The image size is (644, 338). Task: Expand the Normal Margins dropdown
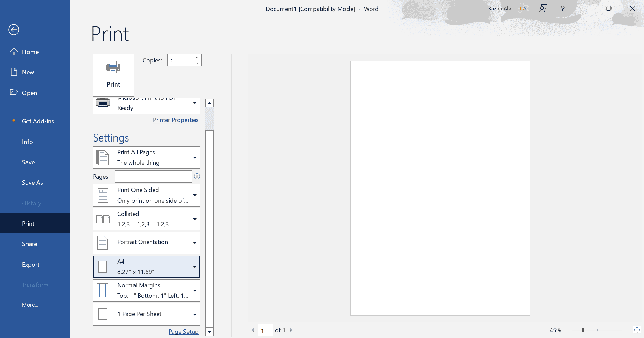(146, 290)
